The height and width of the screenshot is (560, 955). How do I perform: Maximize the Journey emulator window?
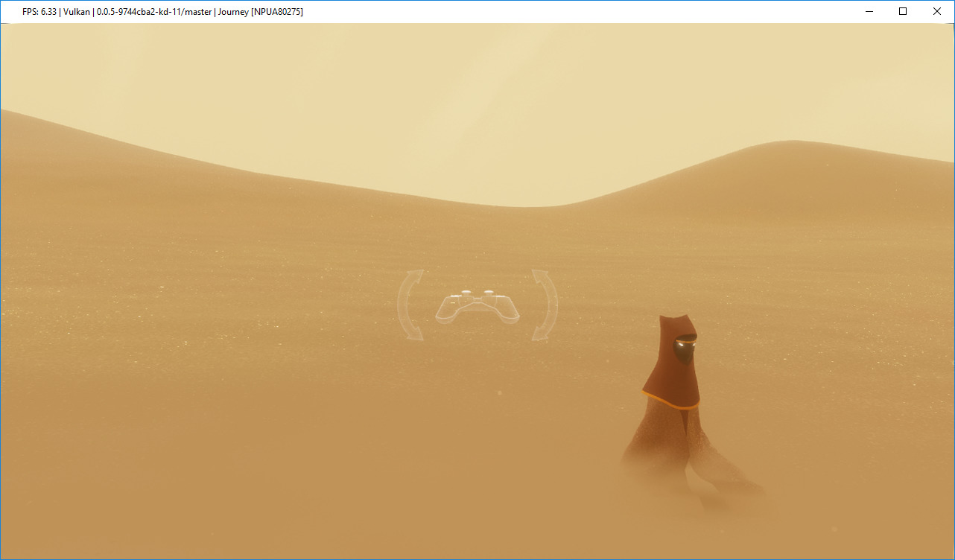tap(903, 11)
